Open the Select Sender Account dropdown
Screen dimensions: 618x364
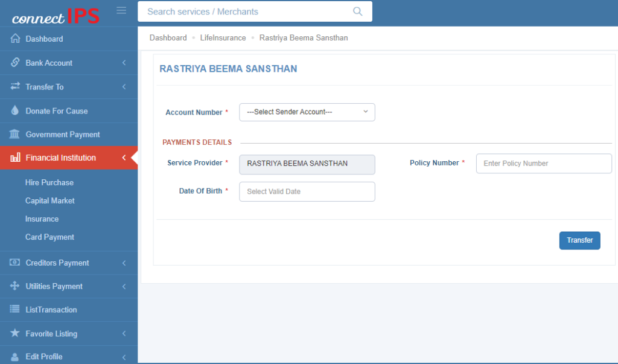(x=307, y=112)
